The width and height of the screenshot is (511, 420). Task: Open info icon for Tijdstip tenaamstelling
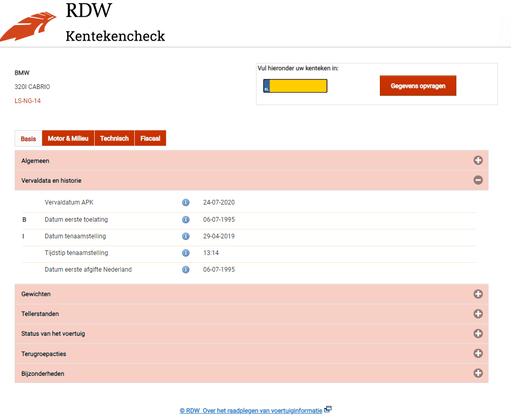coord(186,253)
